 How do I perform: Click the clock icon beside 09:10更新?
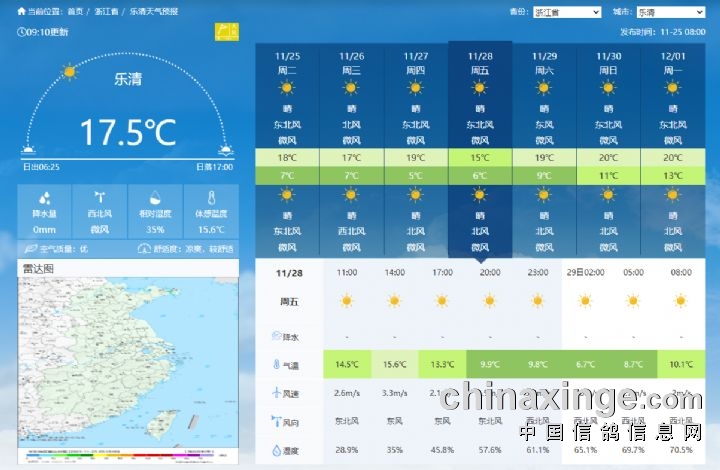click(x=22, y=32)
